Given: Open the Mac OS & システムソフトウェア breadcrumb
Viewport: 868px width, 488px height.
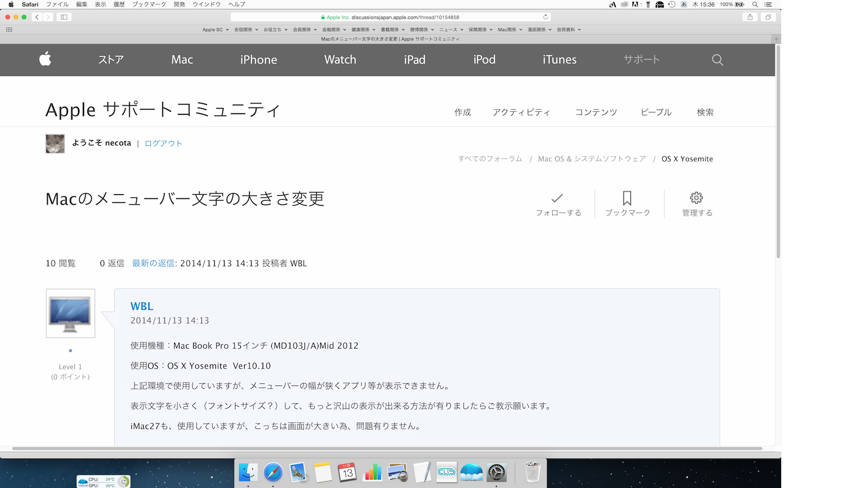Looking at the screenshot, I should pos(592,159).
